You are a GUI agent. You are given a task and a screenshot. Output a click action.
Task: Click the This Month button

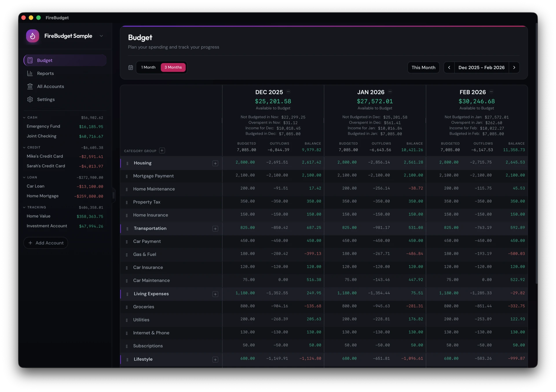423,67
